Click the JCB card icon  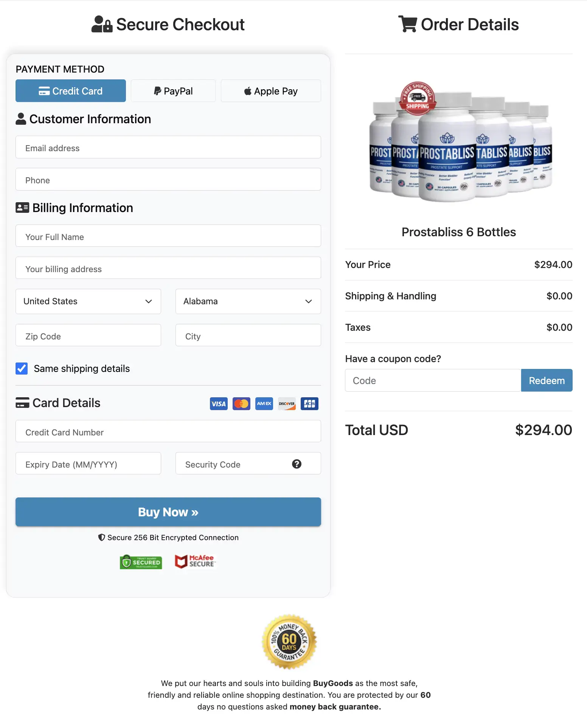(x=309, y=404)
